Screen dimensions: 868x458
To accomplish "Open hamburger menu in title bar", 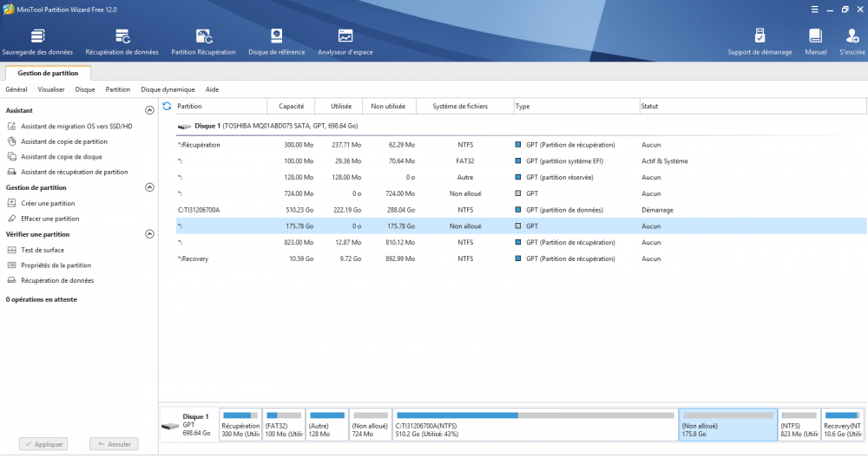I will point(815,10).
